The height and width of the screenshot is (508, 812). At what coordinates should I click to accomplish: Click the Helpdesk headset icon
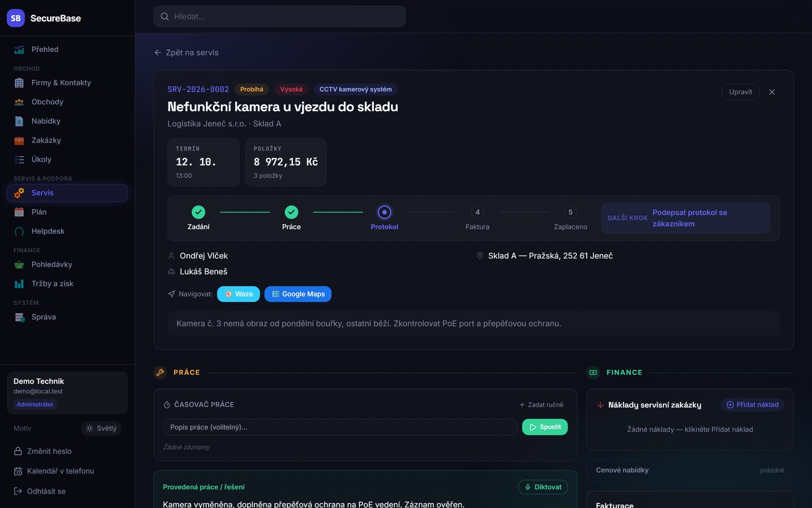[x=19, y=231]
